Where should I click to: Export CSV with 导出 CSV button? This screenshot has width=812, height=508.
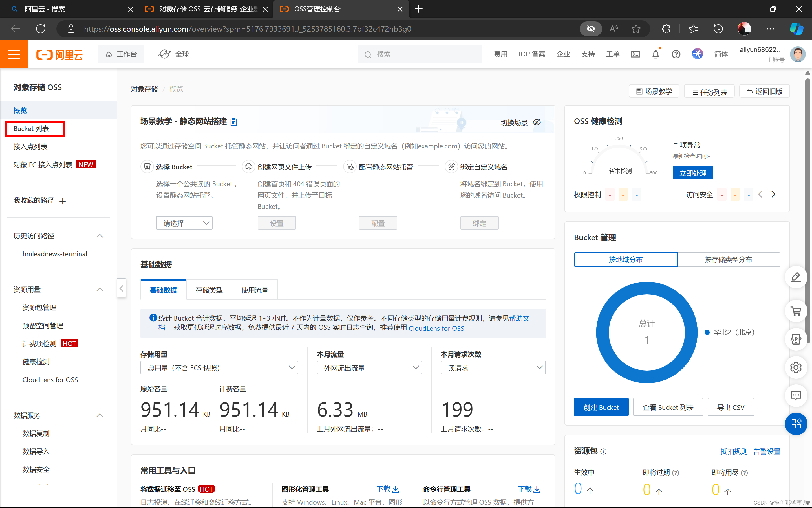coord(731,407)
